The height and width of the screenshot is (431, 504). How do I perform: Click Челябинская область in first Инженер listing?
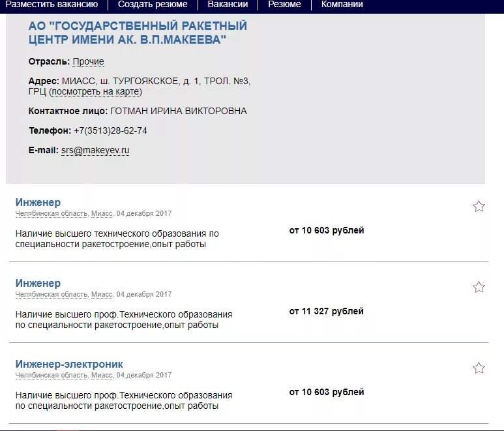coord(52,213)
